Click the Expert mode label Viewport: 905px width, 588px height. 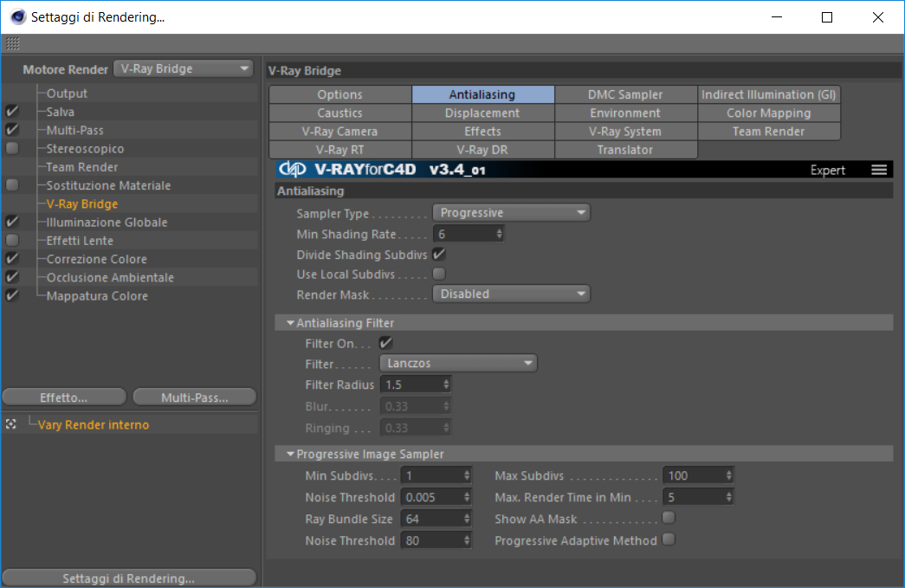click(828, 170)
